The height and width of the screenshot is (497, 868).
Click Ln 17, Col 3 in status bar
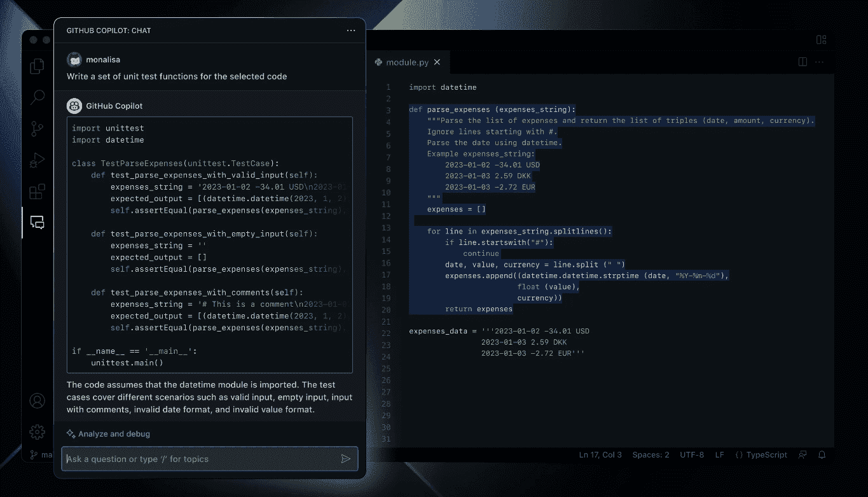600,455
